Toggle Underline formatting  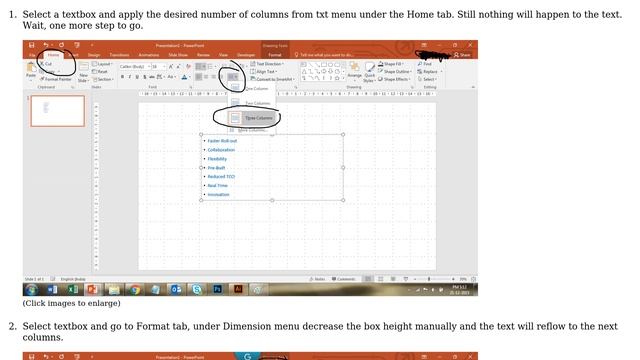[x=137, y=77]
